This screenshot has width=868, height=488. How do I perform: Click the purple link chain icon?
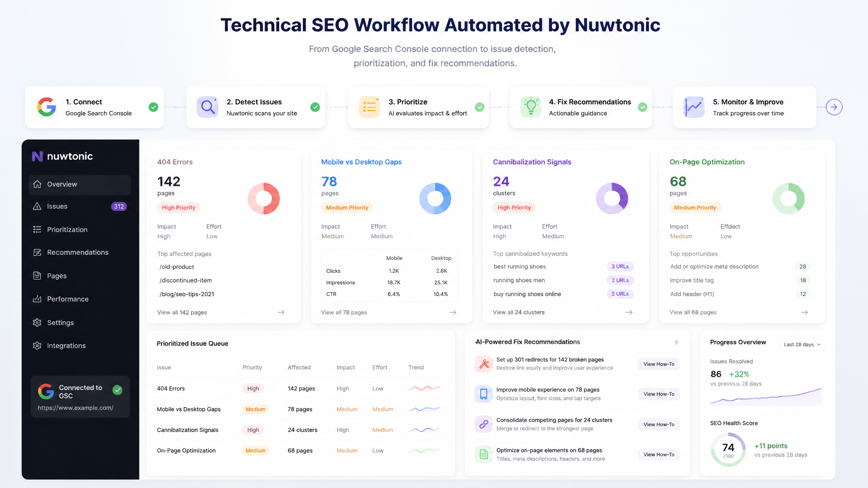[484, 424]
